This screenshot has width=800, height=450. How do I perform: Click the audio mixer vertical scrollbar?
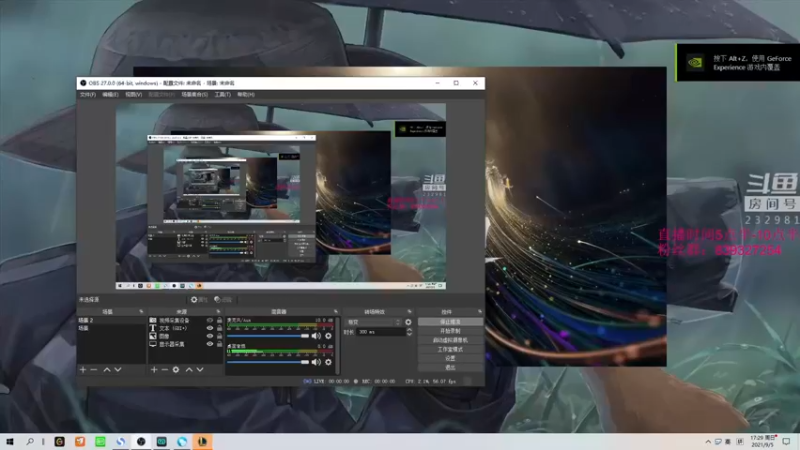[337, 345]
